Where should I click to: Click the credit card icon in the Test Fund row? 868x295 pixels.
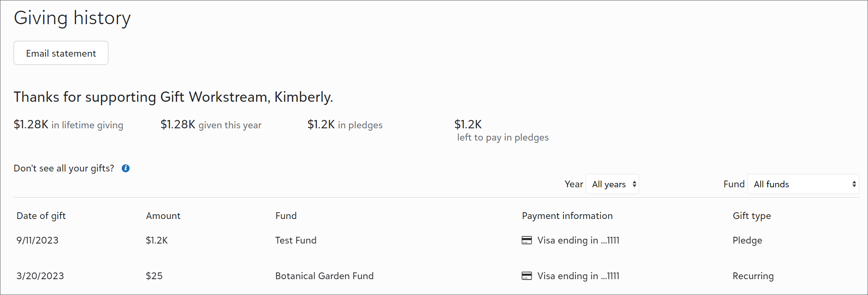tap(527, 240)
